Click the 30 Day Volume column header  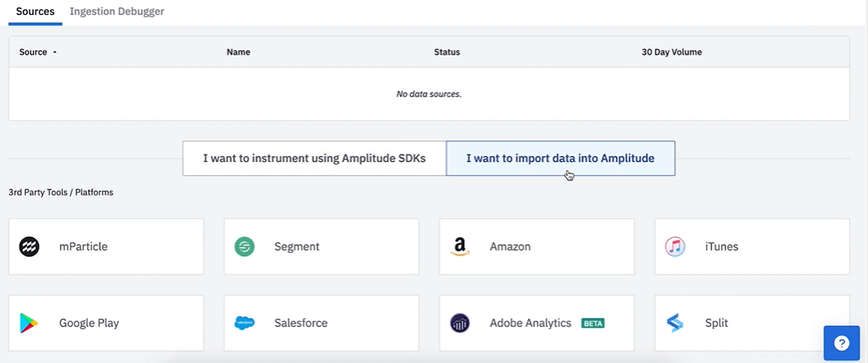tap(671, 52)
